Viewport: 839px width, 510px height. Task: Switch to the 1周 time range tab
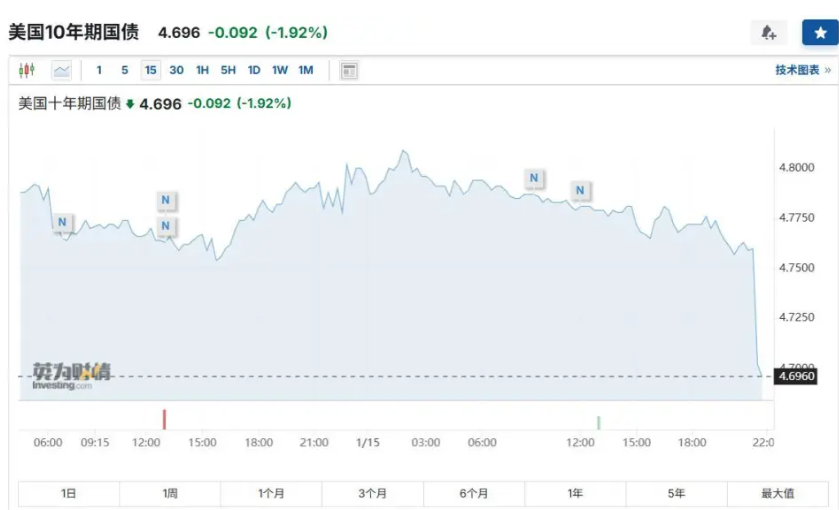point(170,493)
